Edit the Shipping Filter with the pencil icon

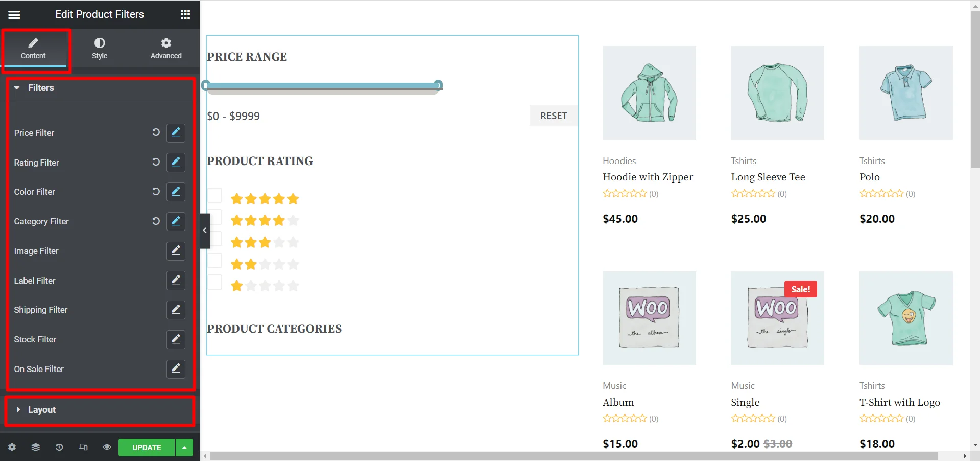pos(176,310)
